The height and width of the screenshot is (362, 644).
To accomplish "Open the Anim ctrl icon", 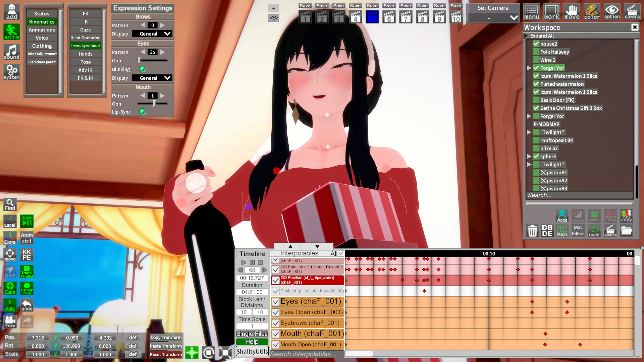I will coord(27,238).
